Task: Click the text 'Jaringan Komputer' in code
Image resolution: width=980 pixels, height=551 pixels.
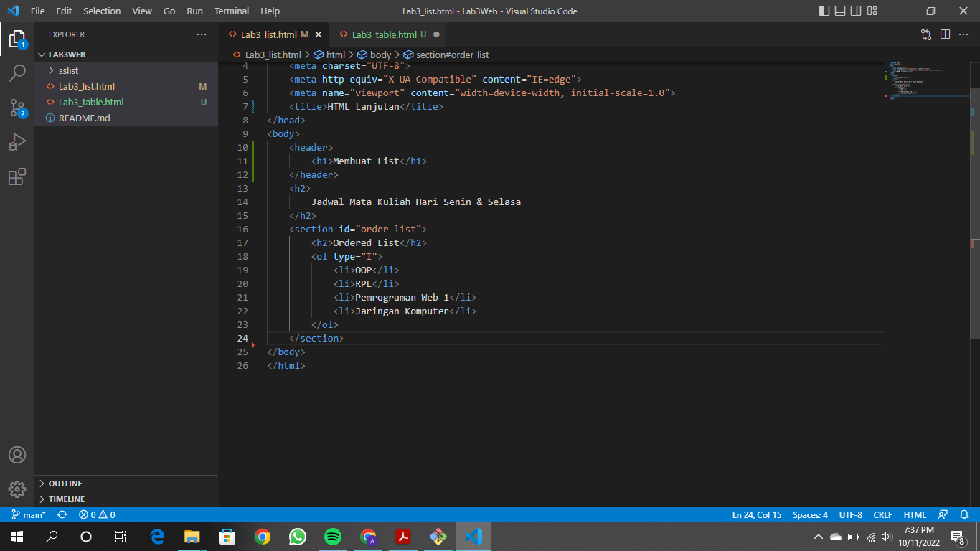Action: point(402,311)
